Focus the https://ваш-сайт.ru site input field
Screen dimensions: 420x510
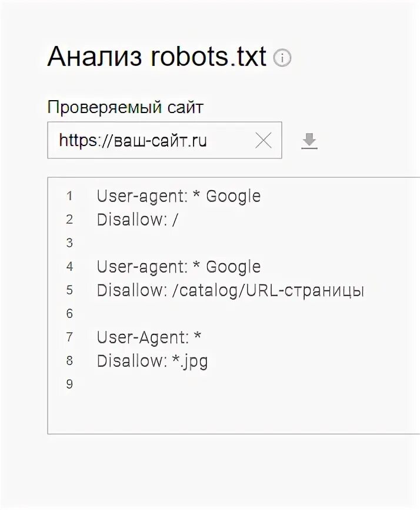147,140
